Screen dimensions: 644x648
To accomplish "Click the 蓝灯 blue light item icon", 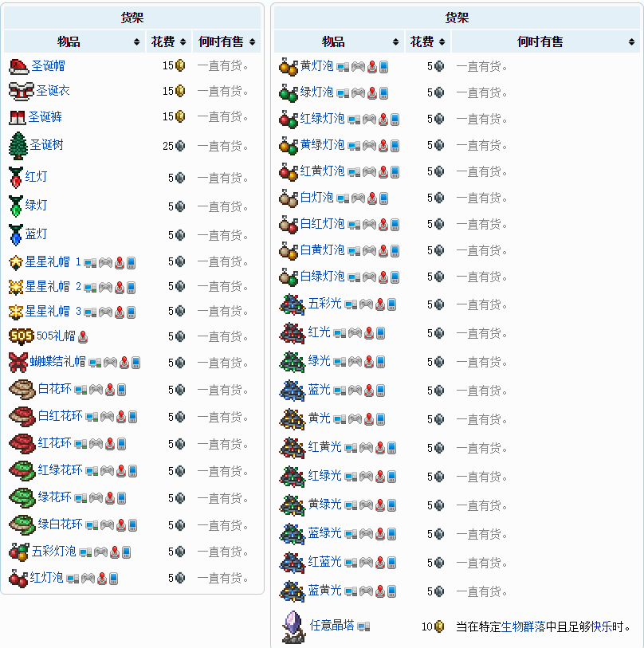I will click(x=16, y=235).
